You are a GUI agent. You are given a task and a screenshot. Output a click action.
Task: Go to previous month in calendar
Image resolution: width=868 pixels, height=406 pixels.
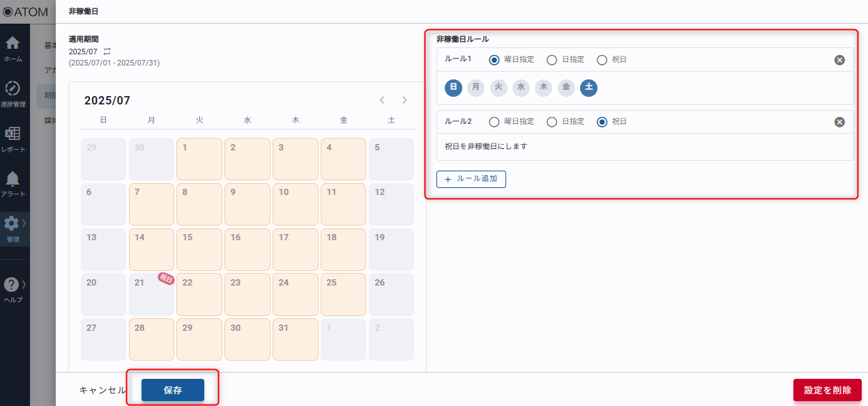pos(382,100)
